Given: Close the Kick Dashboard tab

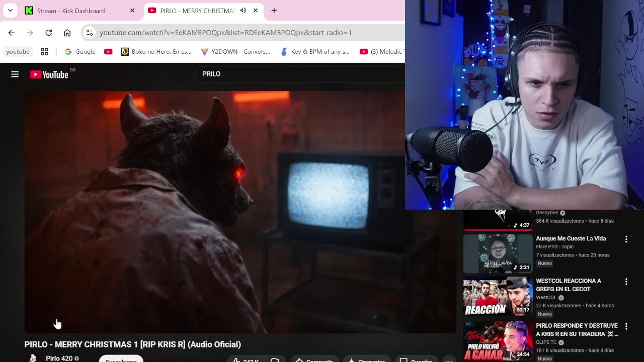Looking at the screenshot, I should (132, 11).
